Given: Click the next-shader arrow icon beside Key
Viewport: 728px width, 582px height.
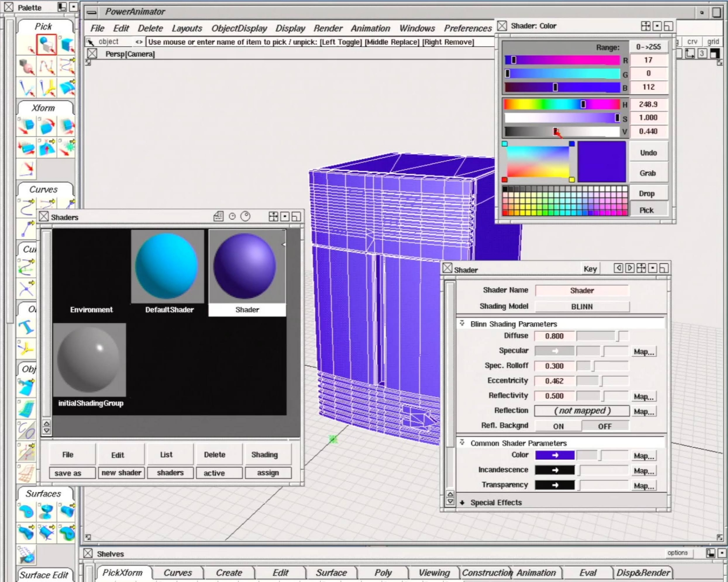Looking at the screenshot, I should tap(629, 269).
